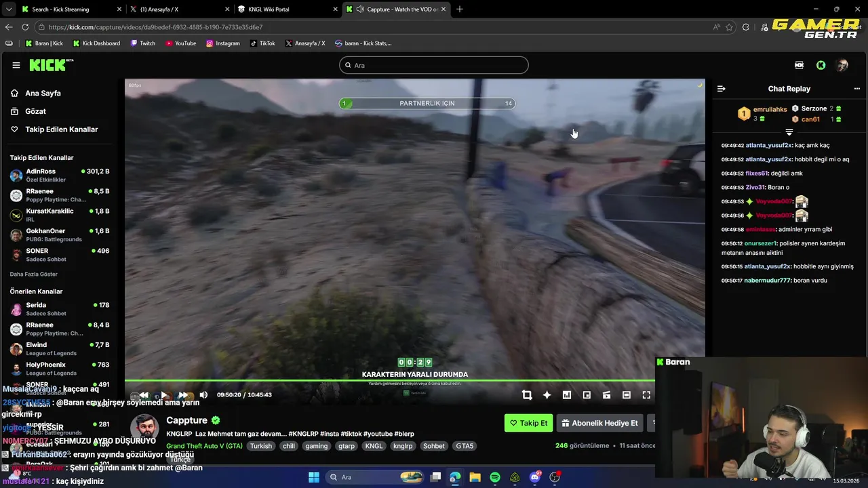Click the Cappture streamer avatar
This screenshot has width=868, height=488.
144,428
